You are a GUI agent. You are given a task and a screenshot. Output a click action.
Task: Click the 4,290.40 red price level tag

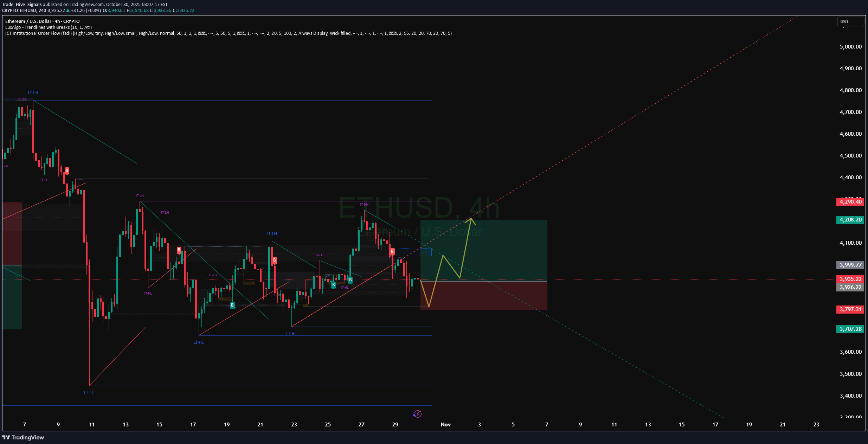click(850, 202)
